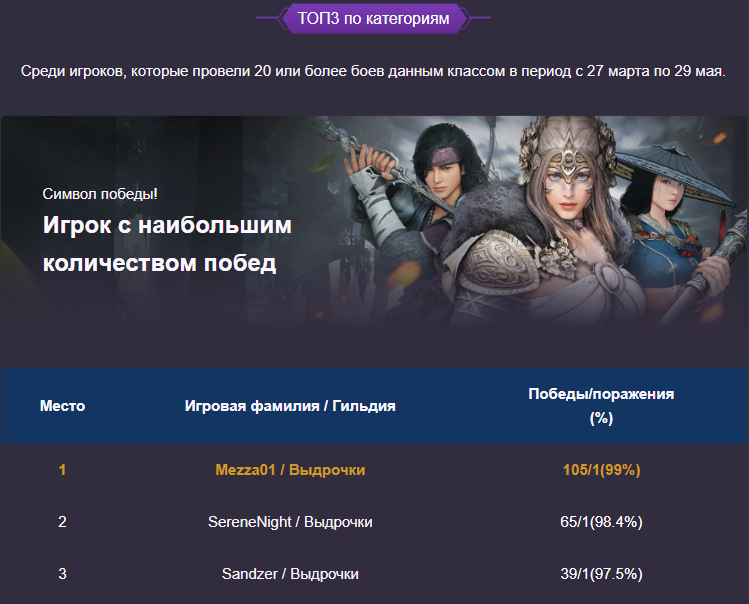This screenshot has height=604, width=749.
Task: Click the 'ТОП3 по категориям' purple banner
Action: tap(374, 19)
